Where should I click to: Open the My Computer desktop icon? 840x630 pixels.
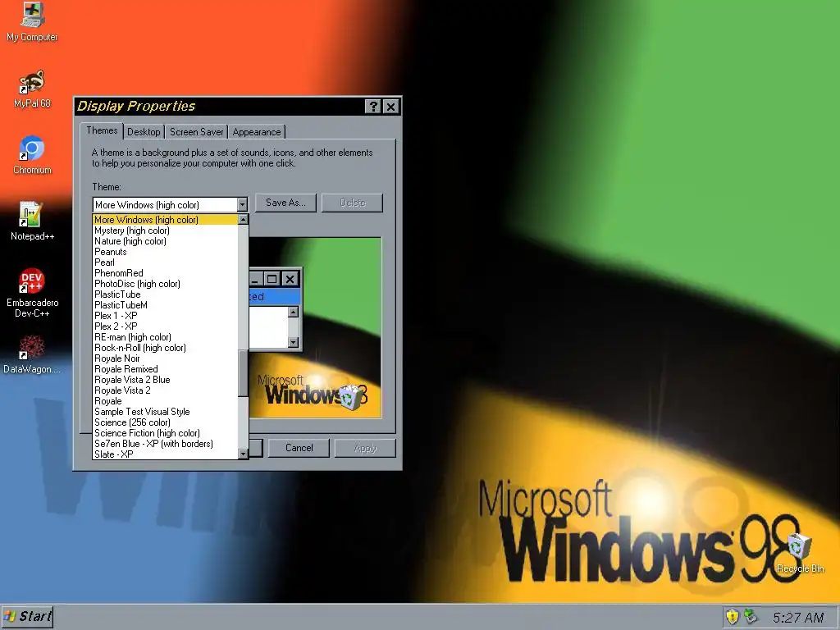point(32,21)
